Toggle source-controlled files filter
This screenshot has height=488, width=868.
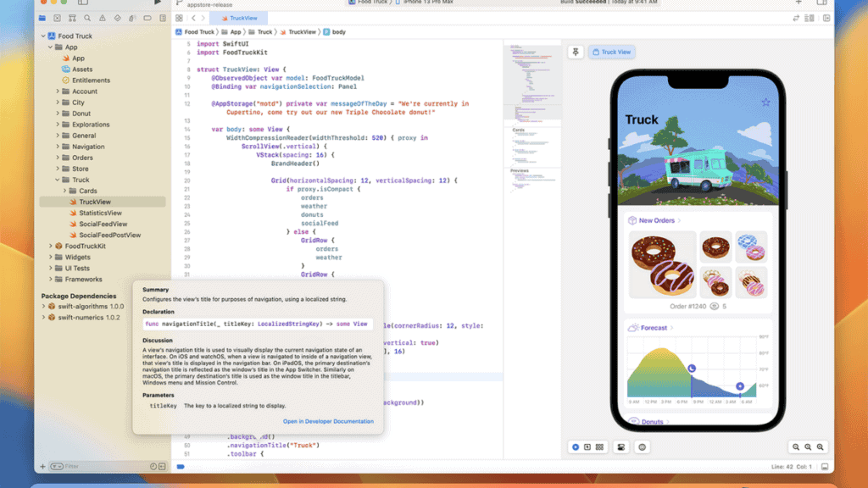pyautogui.click(x=162, y=467)
